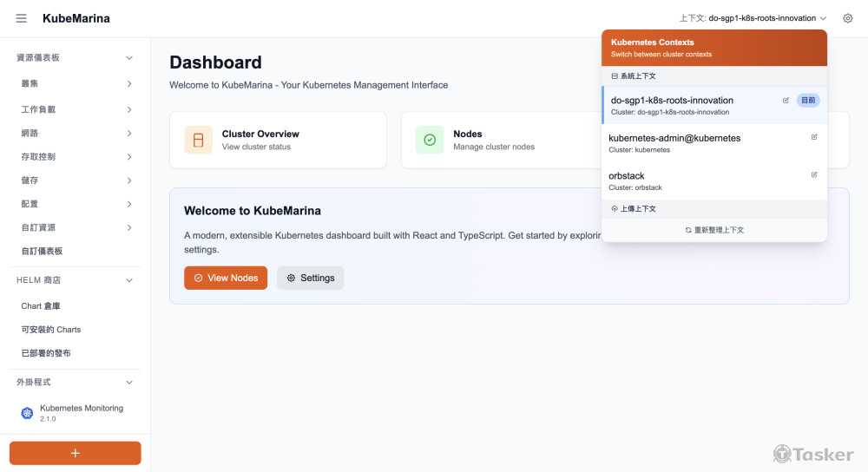Expand the 網路 sidebar group
Viewport: 868px width, 472px height.
pyautogui.click(x=129, y=134)
